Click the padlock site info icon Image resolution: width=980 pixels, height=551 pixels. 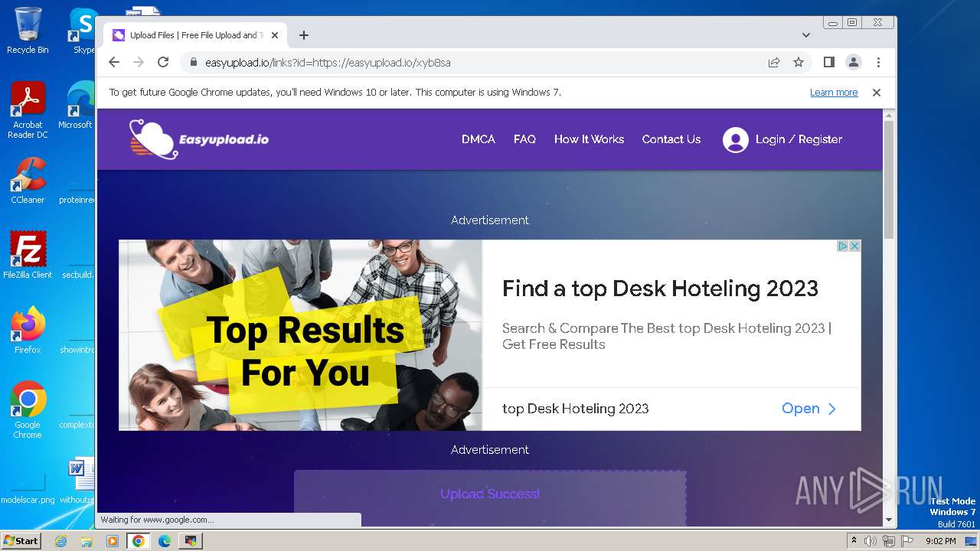(193, 63)
